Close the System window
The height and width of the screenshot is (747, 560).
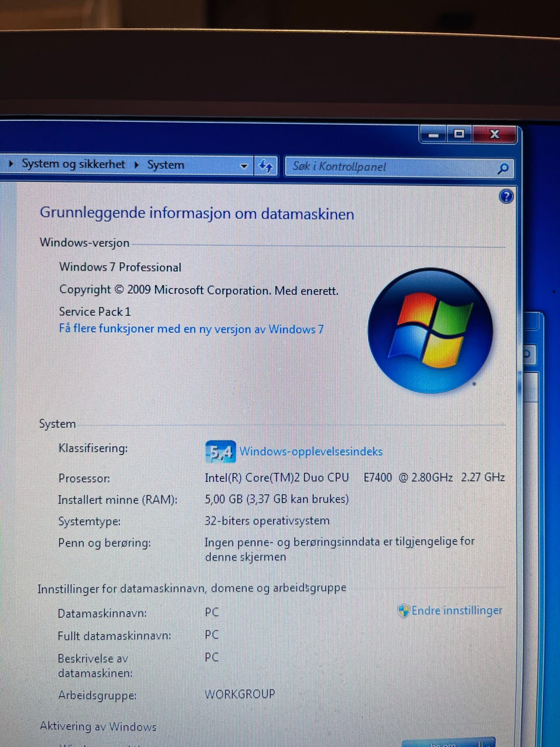495,134
